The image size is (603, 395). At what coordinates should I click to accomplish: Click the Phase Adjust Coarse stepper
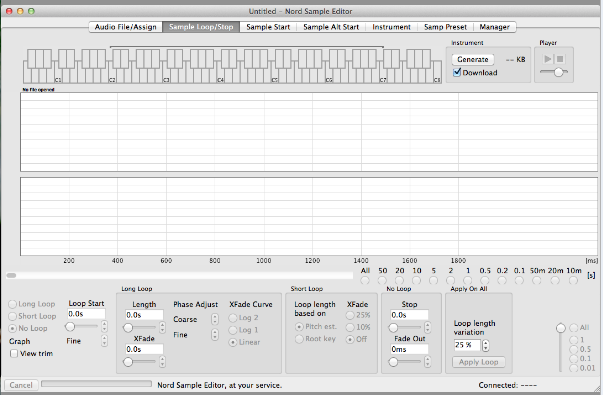pos(215,319)
